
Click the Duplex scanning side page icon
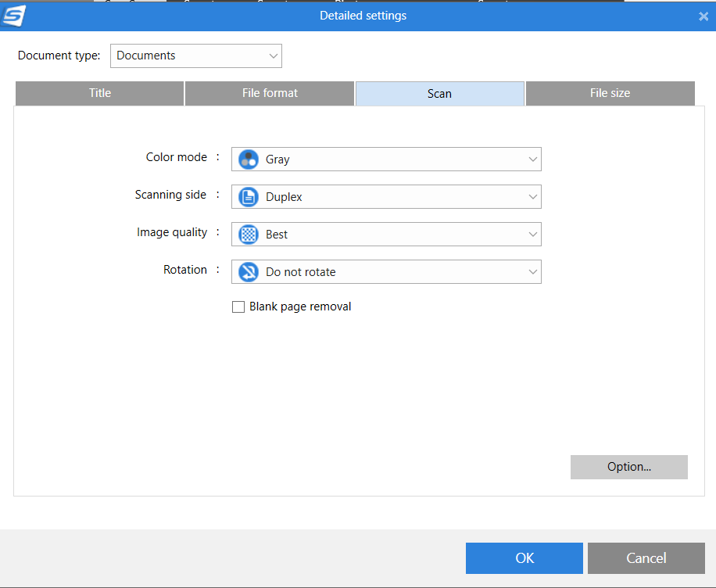[248, 197]
